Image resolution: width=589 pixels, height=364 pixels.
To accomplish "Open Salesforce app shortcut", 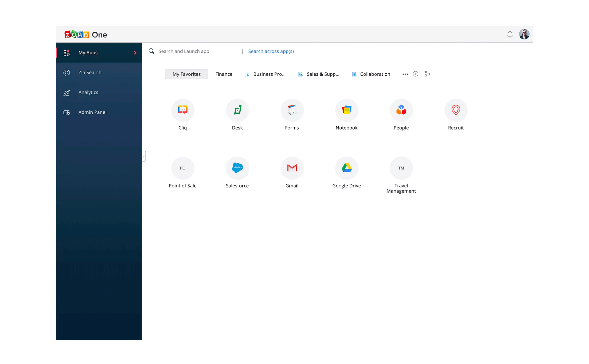I will coord(237,168).
